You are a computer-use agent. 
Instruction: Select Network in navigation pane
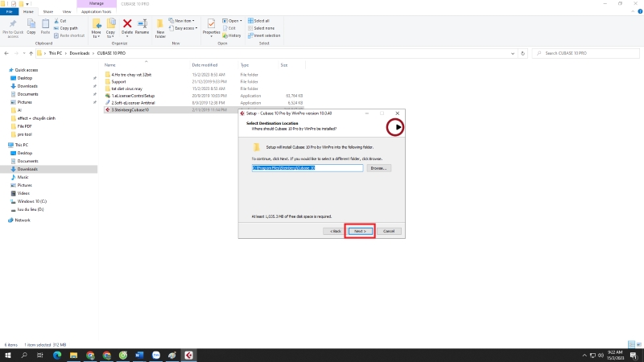23,220
